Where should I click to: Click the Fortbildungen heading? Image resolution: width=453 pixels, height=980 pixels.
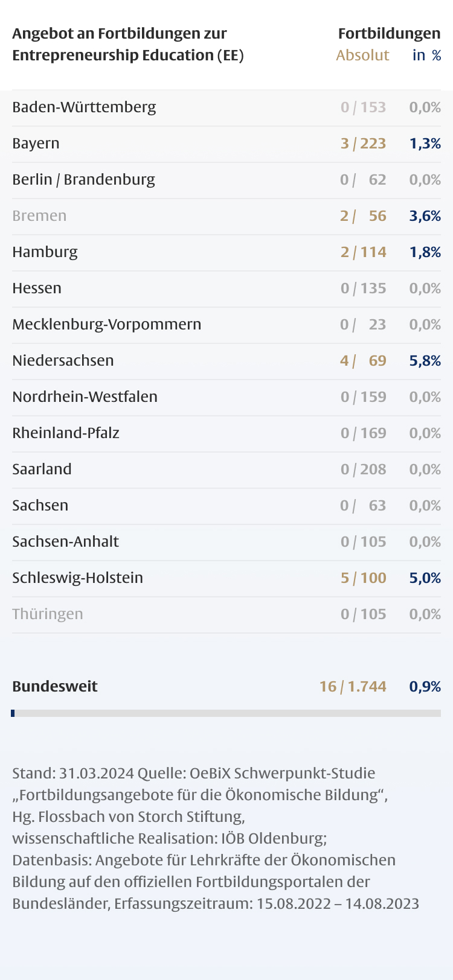389,34
